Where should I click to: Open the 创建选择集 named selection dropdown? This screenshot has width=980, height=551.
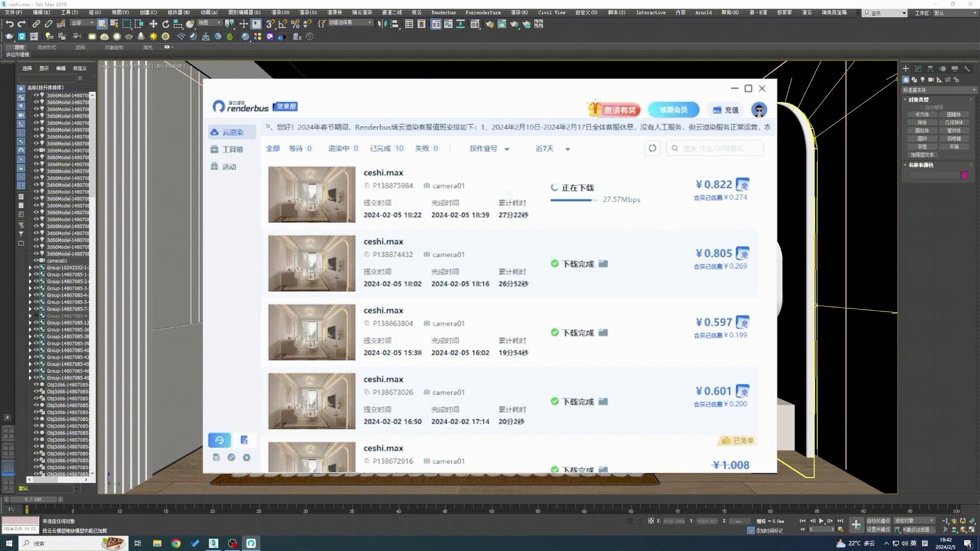coord(351,23)
